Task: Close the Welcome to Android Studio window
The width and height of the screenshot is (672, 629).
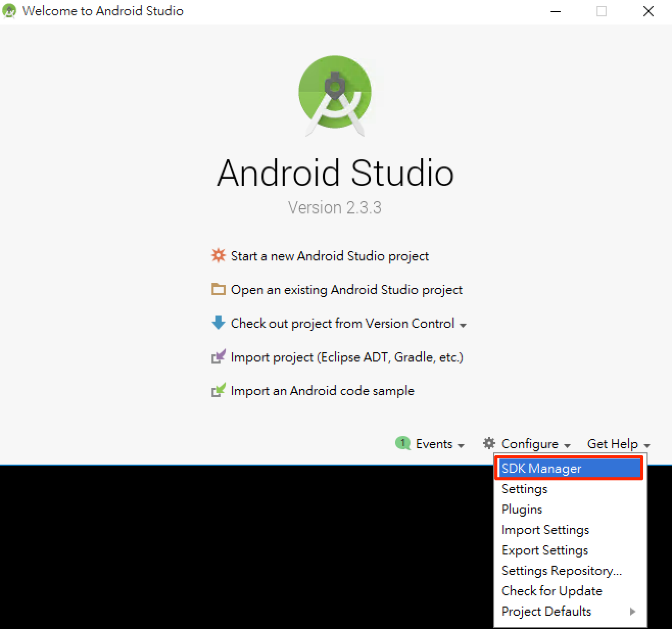Action: click(x=649, y=11)
